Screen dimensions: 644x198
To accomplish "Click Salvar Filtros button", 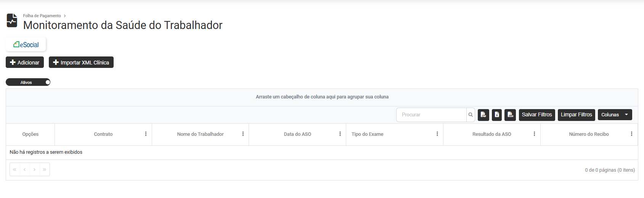I will (x=537, y=114).
